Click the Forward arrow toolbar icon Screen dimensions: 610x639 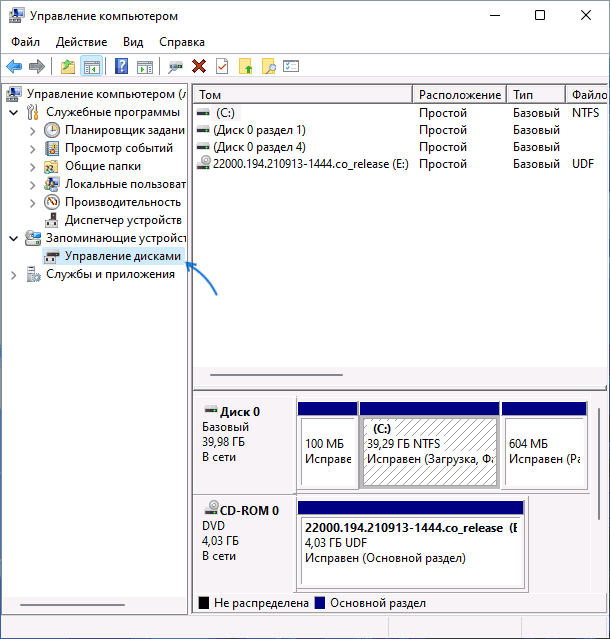tap(37, 66)
